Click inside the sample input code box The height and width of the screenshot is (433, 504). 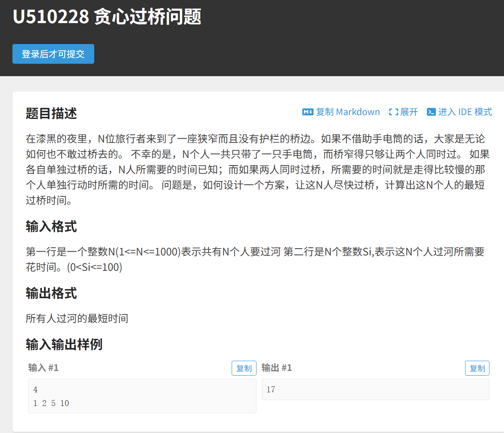point(142,396)
